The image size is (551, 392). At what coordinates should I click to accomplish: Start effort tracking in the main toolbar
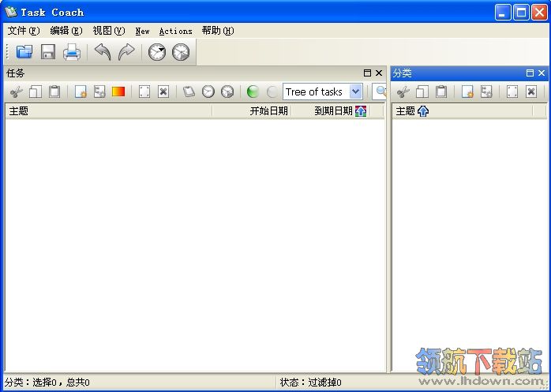(157, 52)
